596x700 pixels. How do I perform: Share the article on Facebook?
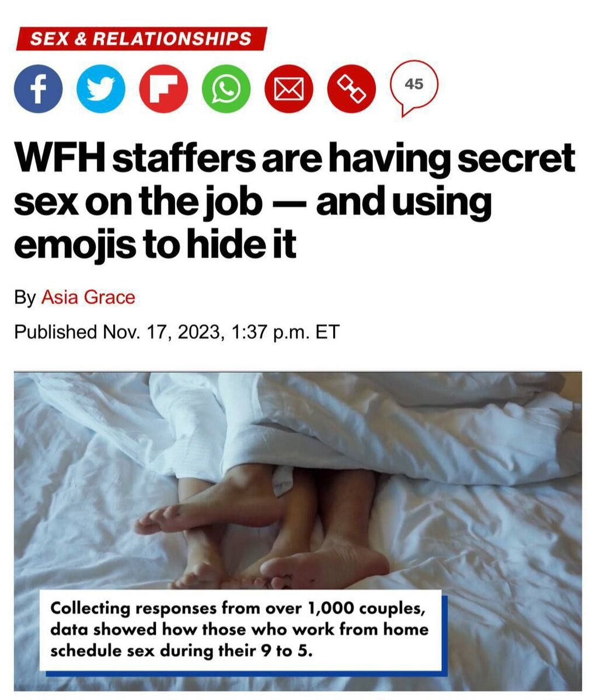pos(39,89)
